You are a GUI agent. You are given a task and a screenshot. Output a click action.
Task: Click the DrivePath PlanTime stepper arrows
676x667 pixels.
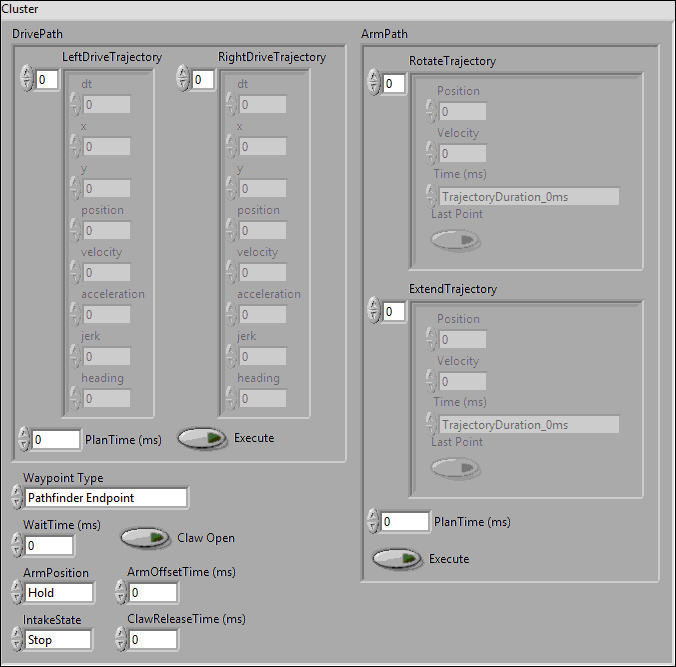(24, 439)
